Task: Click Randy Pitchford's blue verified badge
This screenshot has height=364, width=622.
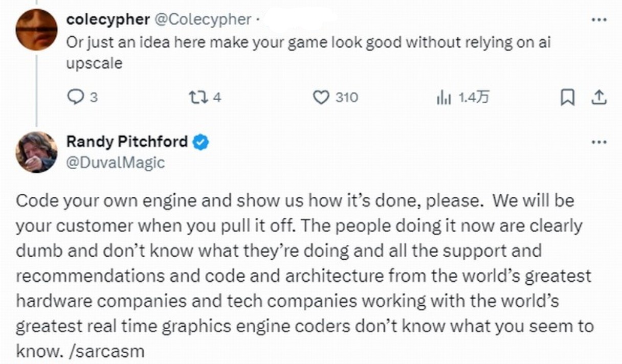Action: click(x=201, y=142)
